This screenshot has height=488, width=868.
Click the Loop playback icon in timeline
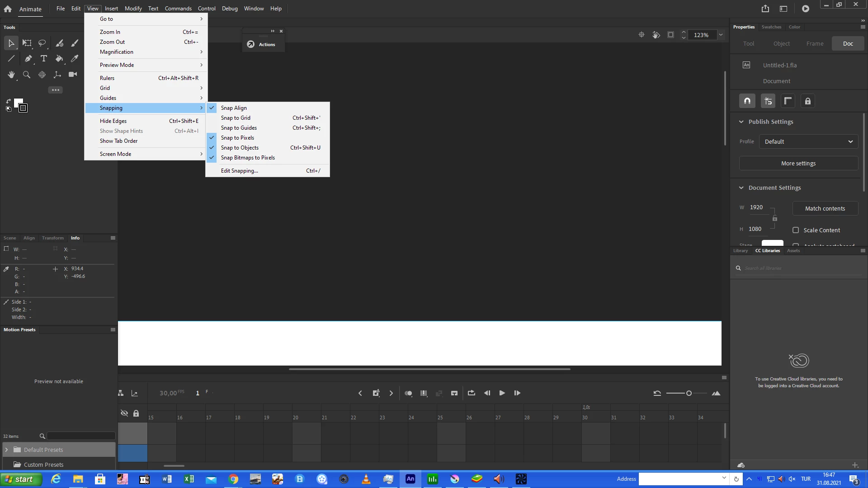coord(471,393)
